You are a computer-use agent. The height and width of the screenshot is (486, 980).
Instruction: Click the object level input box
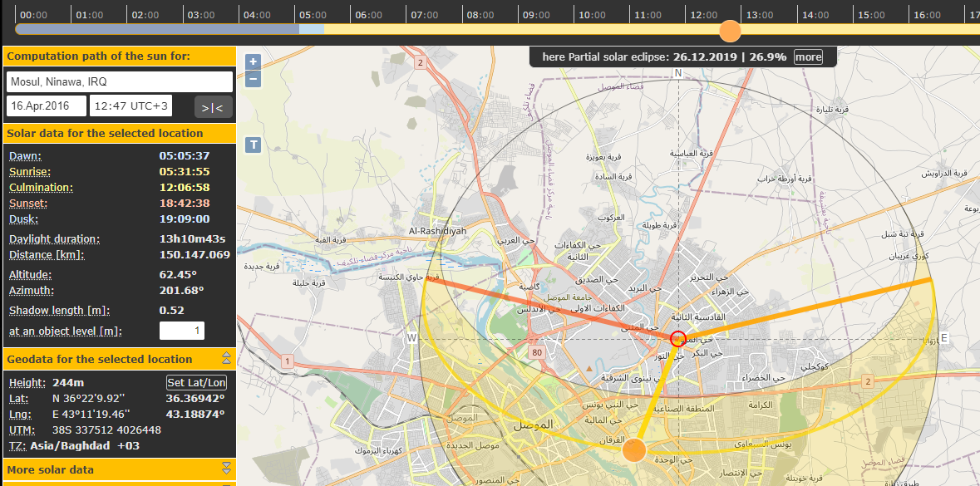182,331
